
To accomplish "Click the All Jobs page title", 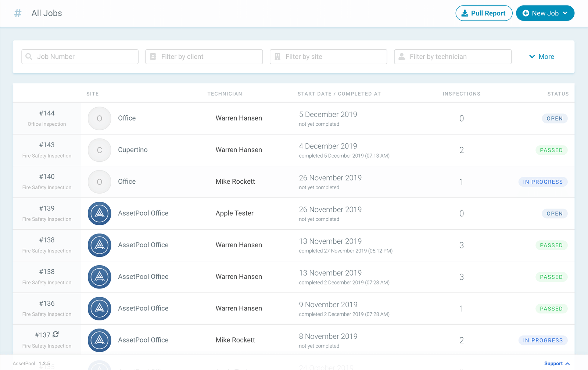I will pyautogui.click(x=47, y=13).
